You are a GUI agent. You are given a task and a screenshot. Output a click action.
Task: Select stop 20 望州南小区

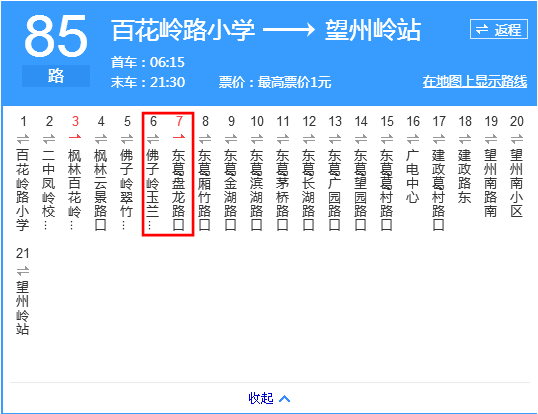point(517,183)
